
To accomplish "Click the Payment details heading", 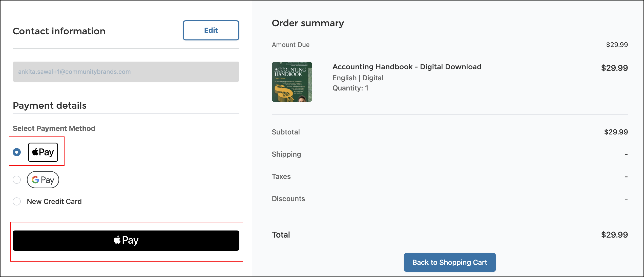I will [50, 105].
